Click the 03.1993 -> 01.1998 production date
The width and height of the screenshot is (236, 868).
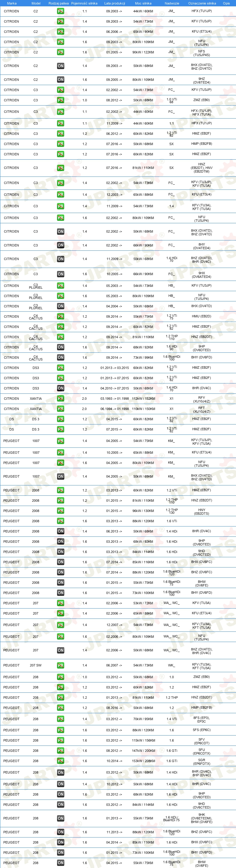(115, 399)
